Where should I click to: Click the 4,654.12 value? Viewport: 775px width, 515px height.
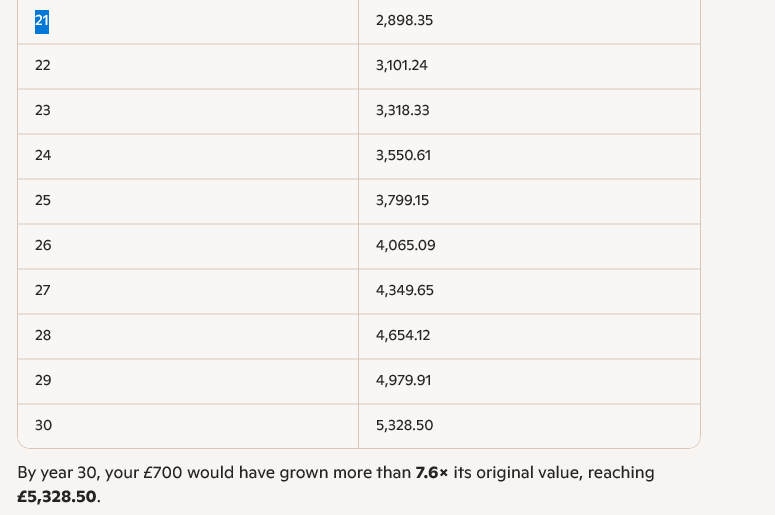[x=403, y=336]
